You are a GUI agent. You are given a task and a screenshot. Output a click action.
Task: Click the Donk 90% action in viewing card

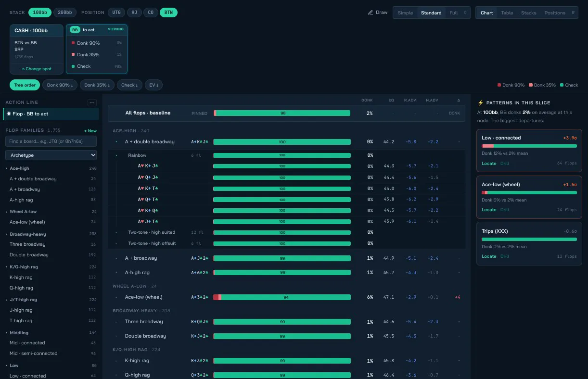[96, 43]
